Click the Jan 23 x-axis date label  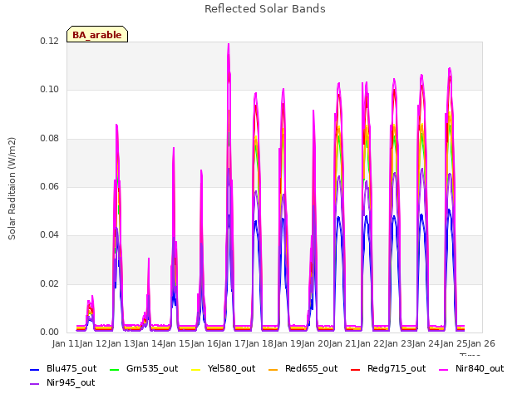(x=398, y=343)
